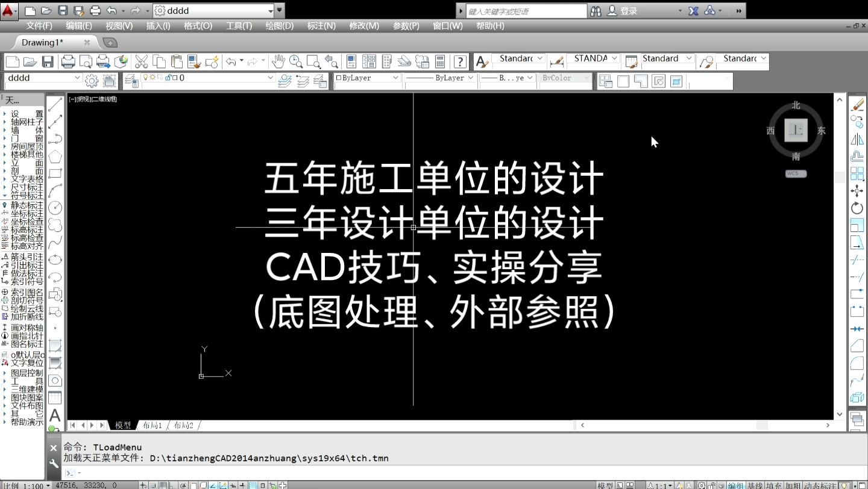This screenshot has width=868, height=489.
Task: Click the search keyword input field
Action: tap(526, 11)
